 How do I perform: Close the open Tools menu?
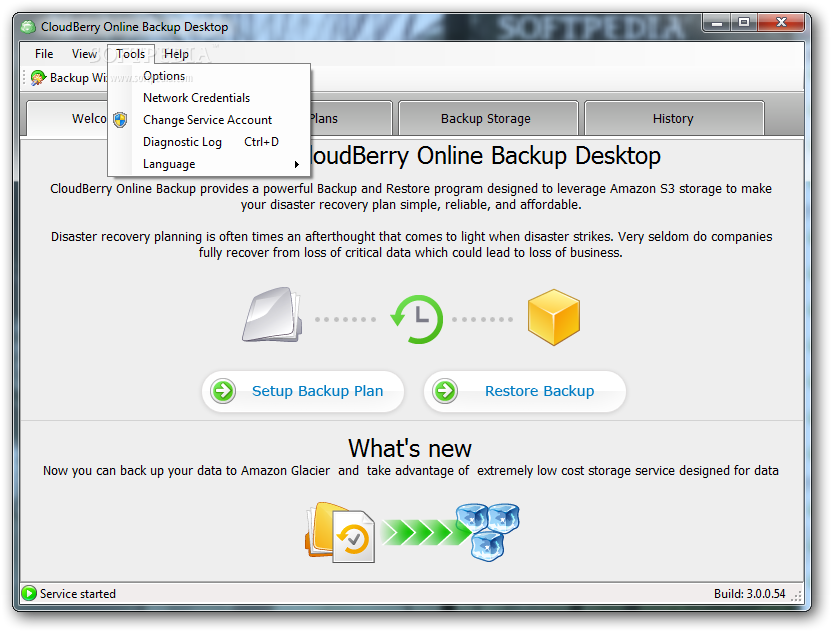131,54
